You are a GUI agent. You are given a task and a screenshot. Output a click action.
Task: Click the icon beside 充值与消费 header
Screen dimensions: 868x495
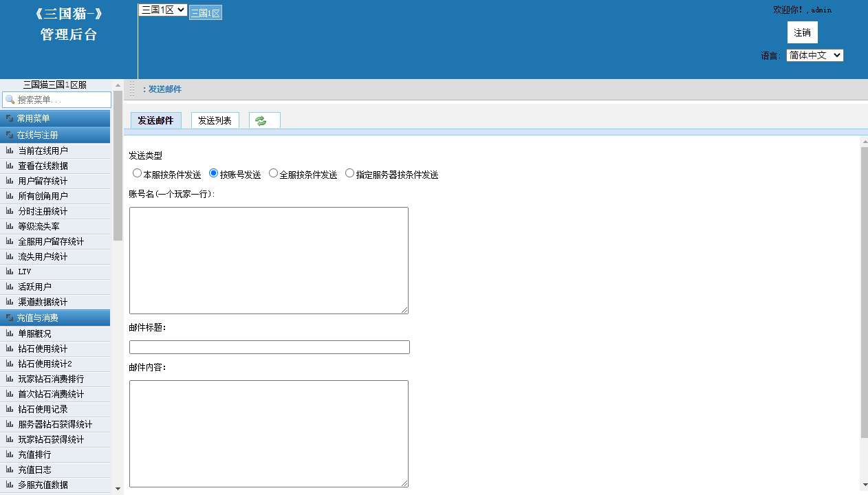point(10,318)
